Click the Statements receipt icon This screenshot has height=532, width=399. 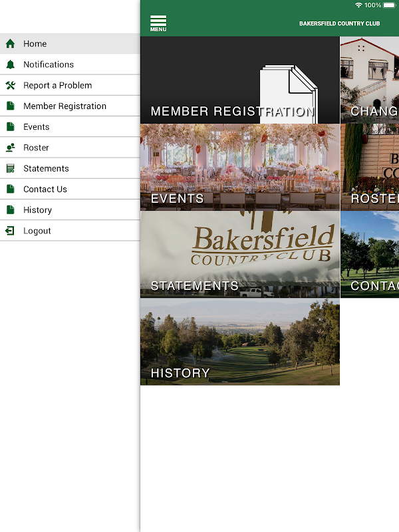[x=11, y=168]
